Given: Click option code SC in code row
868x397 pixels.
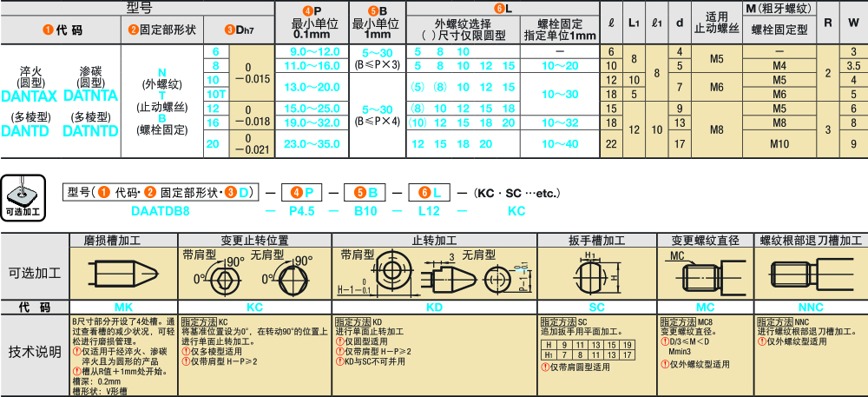Looking at the screenshot, I should (597, 307).
